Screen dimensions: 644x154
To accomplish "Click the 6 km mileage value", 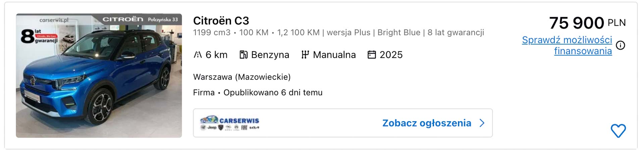I will tap(216, 55).
